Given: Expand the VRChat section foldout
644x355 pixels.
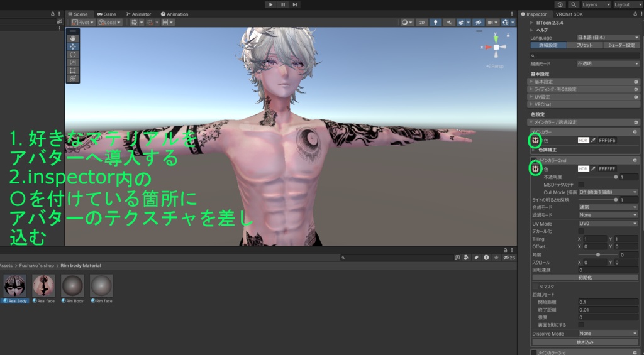Looking at the screenshot, I should coord(531,104).
